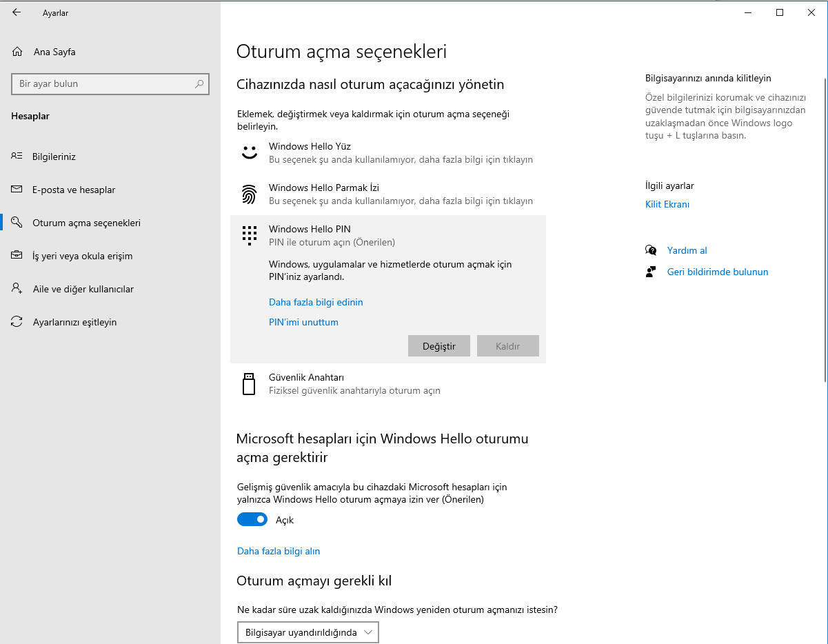Viewport: 828px width, 644px height.
Task: Click the back arrow at top left
Action: [15, 12]
